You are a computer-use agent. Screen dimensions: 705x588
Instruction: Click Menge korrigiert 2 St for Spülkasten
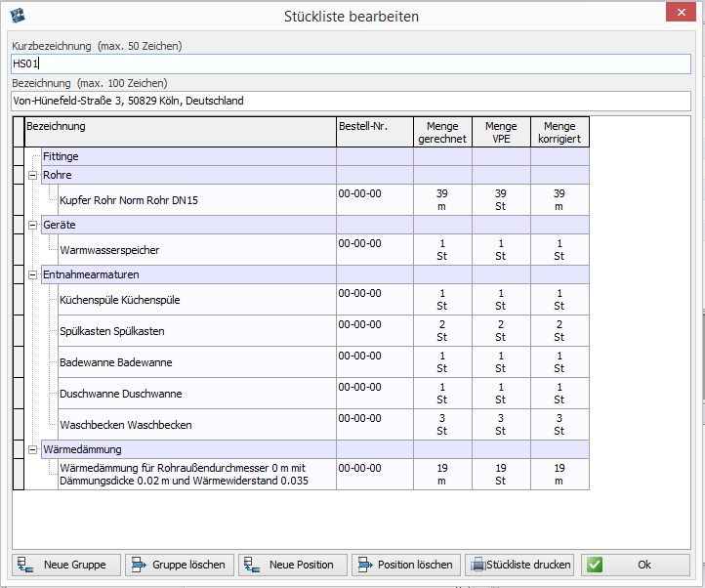pos(560,331)
